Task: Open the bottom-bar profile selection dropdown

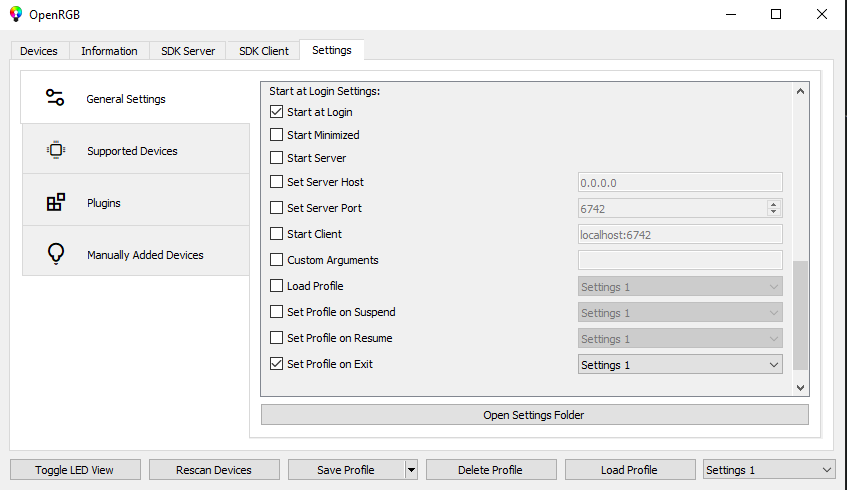Action: pos(769,470)
